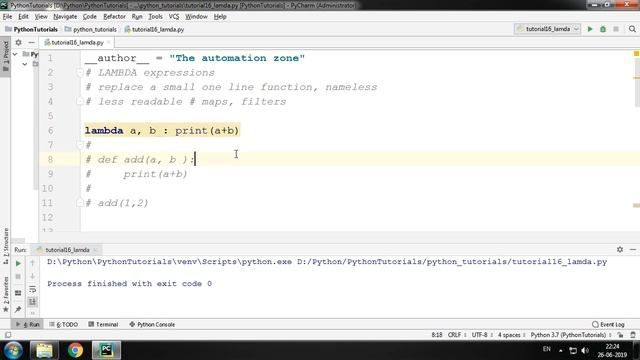Open File Explorer from taskbar
The height and width of the screenshot is (360, 640).
point(44,350)
